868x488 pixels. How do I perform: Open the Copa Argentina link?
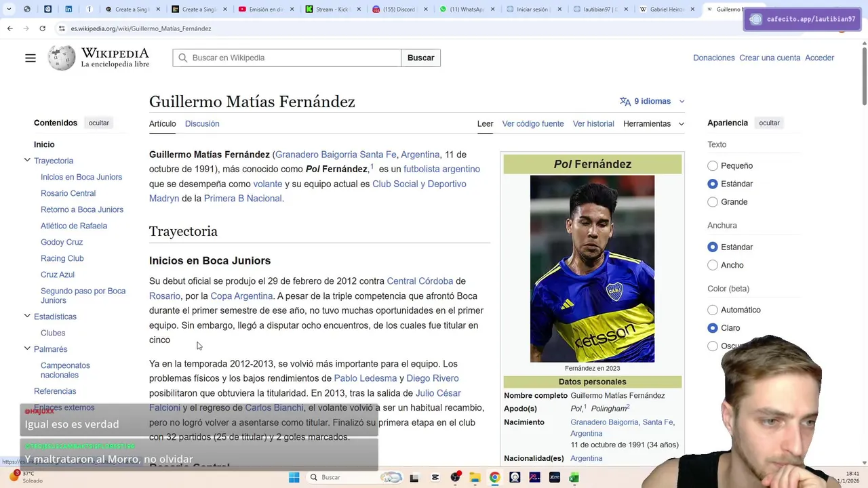[241, 296]
